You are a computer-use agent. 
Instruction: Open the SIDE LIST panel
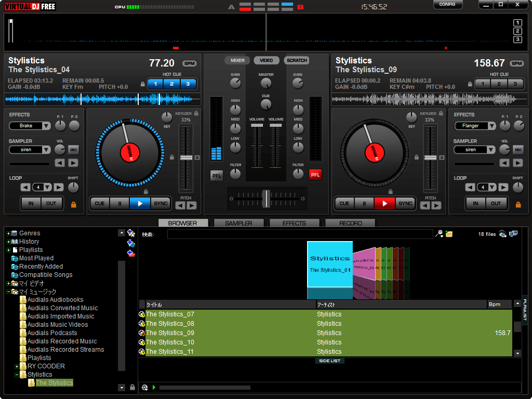pos(329,361)
